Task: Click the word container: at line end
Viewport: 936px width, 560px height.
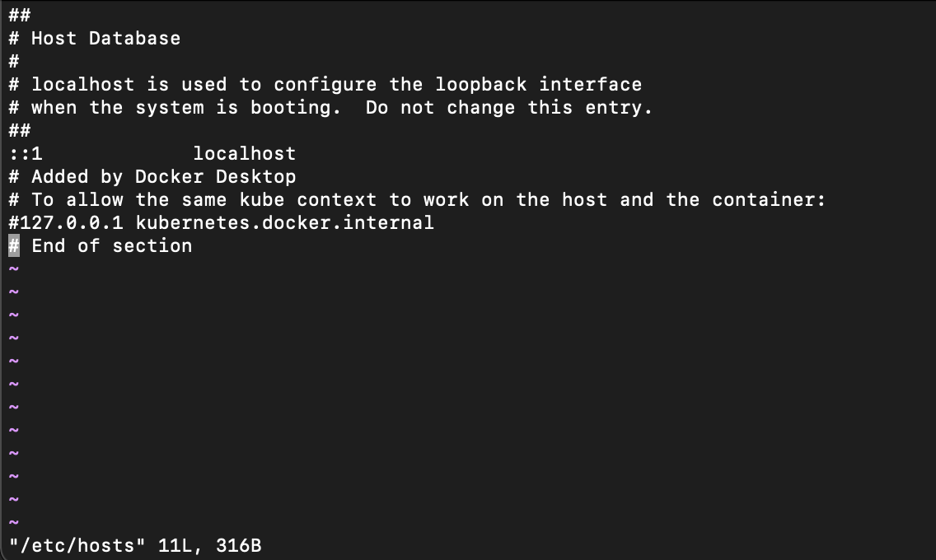Action: point(769,200)
